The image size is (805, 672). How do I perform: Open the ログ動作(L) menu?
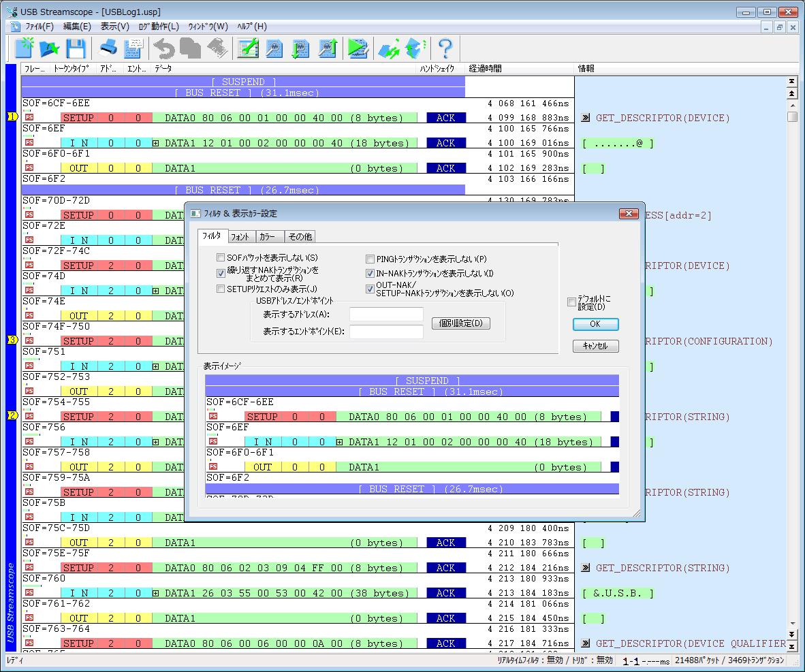tap(159, 27)
